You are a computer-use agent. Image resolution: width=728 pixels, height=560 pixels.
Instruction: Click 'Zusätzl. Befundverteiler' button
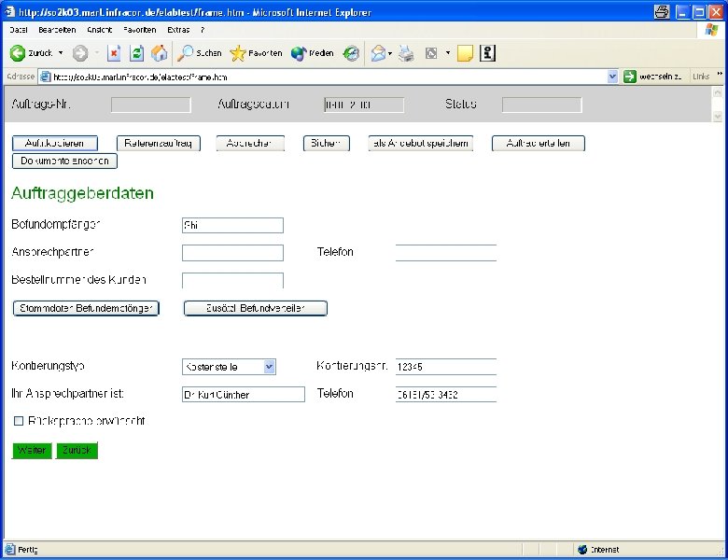256,308
